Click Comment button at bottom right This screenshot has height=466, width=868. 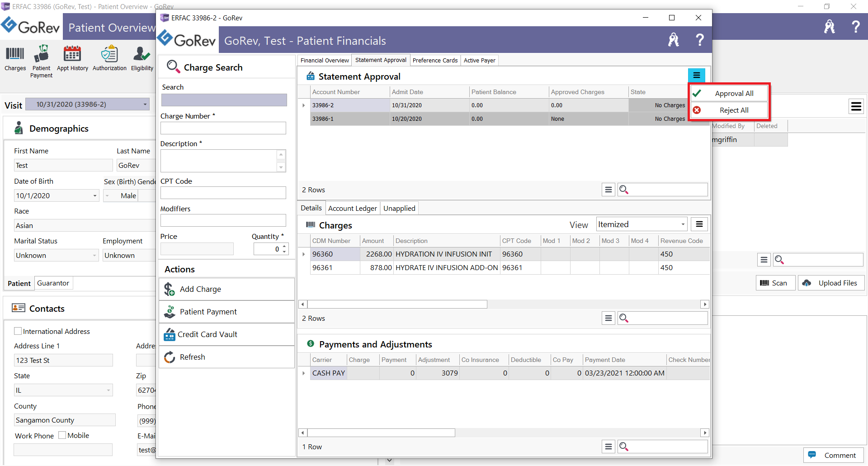tap(833, 456)
